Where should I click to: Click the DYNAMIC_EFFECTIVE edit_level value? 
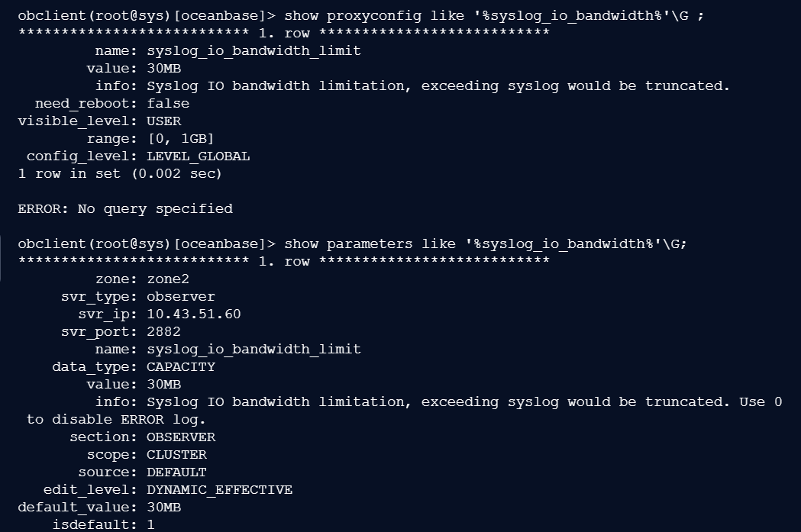point(220,489)
